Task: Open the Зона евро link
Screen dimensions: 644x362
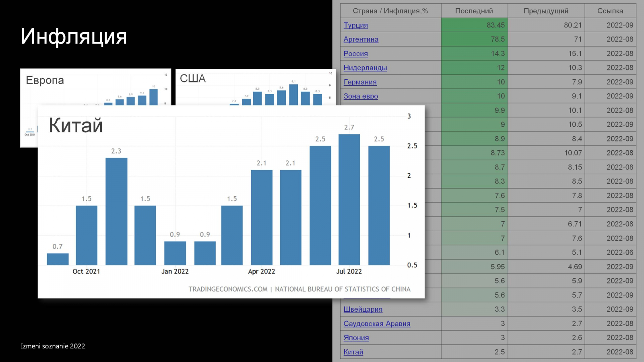Action: [x=361, y=96]
